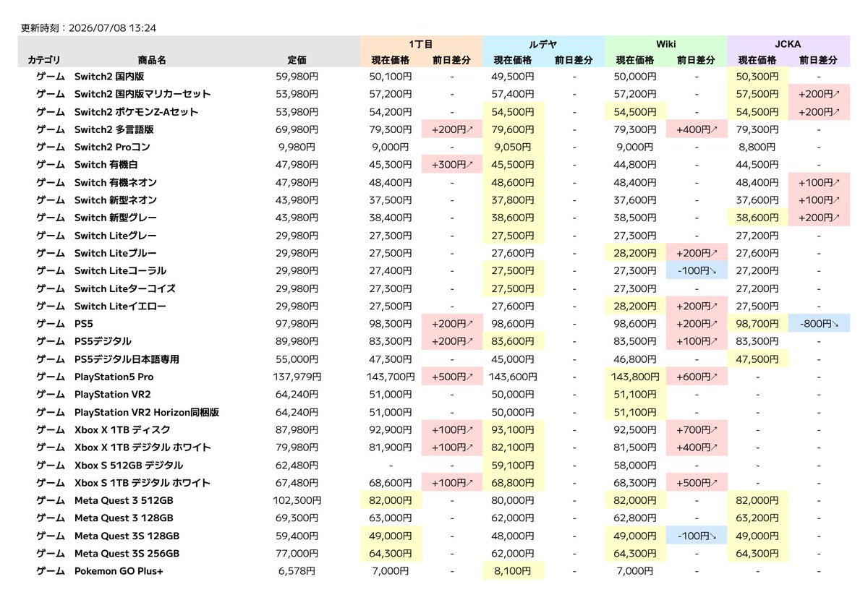
Task: Select Switch Liteグレー product name
Action: pyautogui.click(x=115, y=236)
